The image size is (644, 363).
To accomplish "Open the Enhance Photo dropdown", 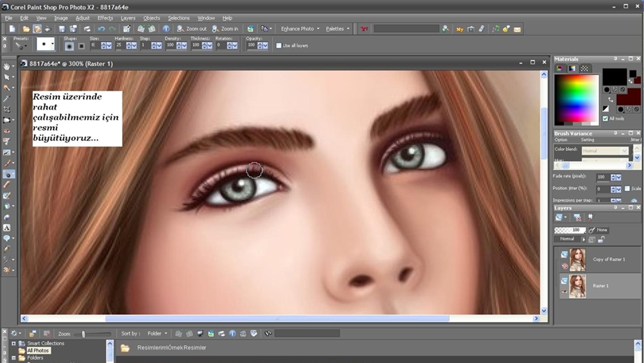I will [300, 29].
